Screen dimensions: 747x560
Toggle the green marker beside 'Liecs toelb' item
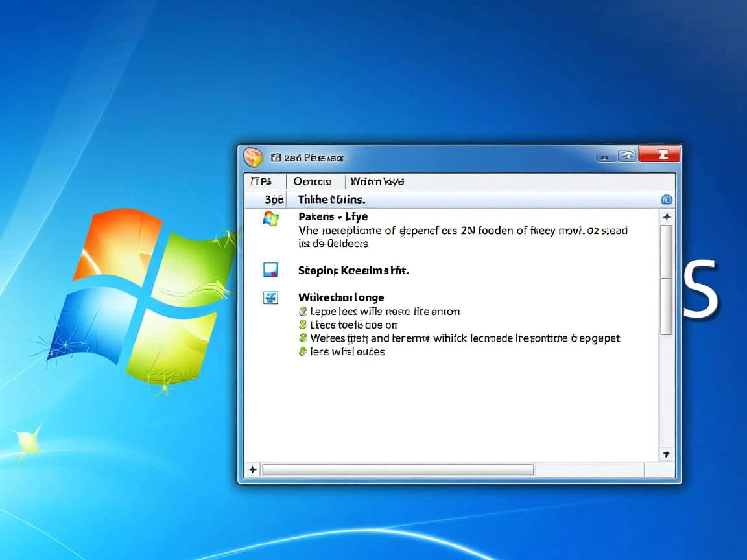coord(302,325)
